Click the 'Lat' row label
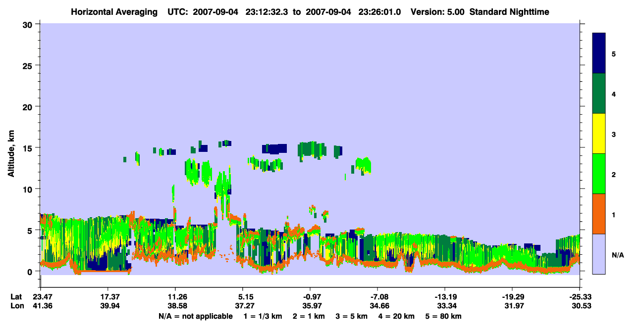Image resolution: width=644 pixels, height=330 pixels. (x=16, y=297)
